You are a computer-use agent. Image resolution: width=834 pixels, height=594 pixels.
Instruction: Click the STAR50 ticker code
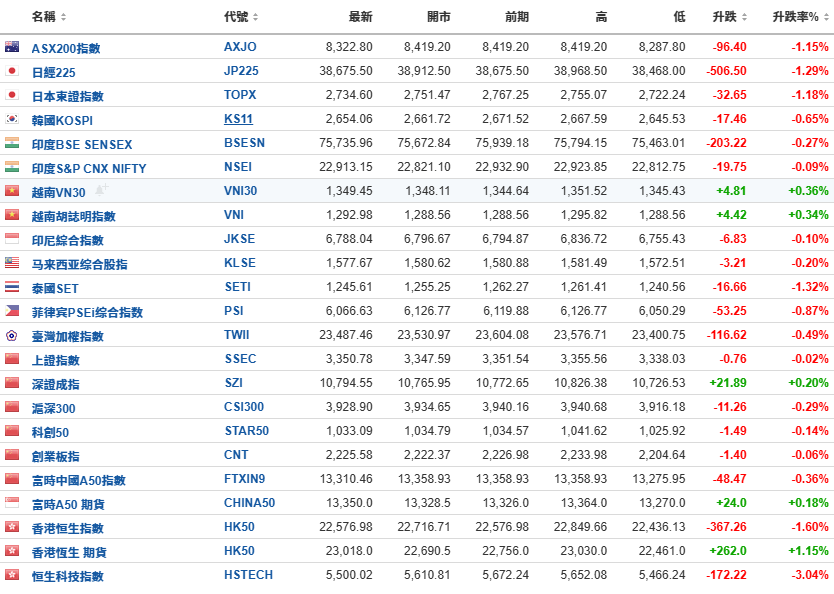pyautogui.click(x=246, y=431)
